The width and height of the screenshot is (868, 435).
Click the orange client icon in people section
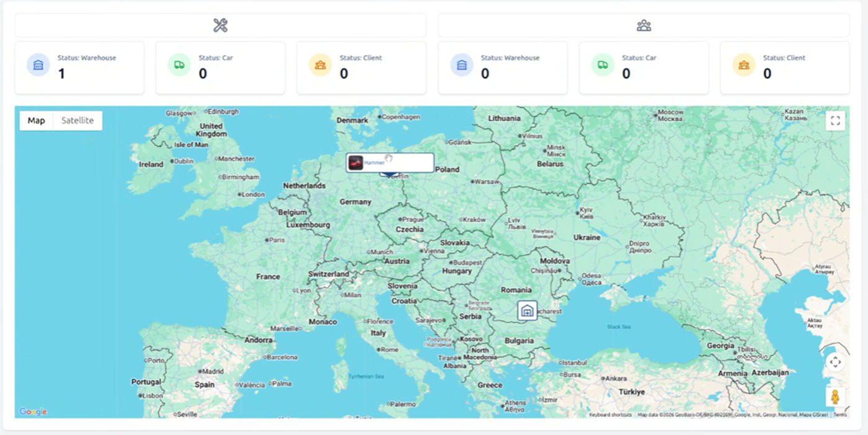tap(744, 65)
